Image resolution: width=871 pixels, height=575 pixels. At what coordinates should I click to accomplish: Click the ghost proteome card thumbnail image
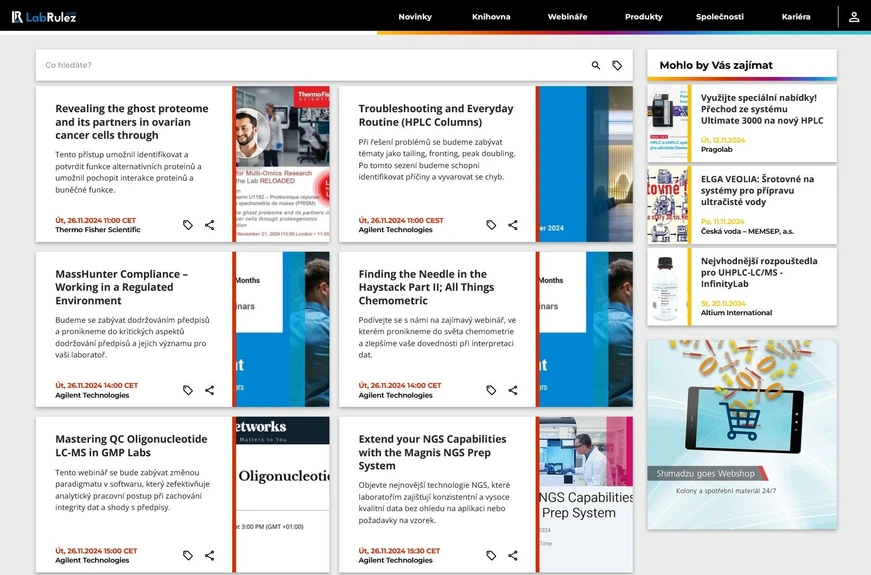point(283,164)
